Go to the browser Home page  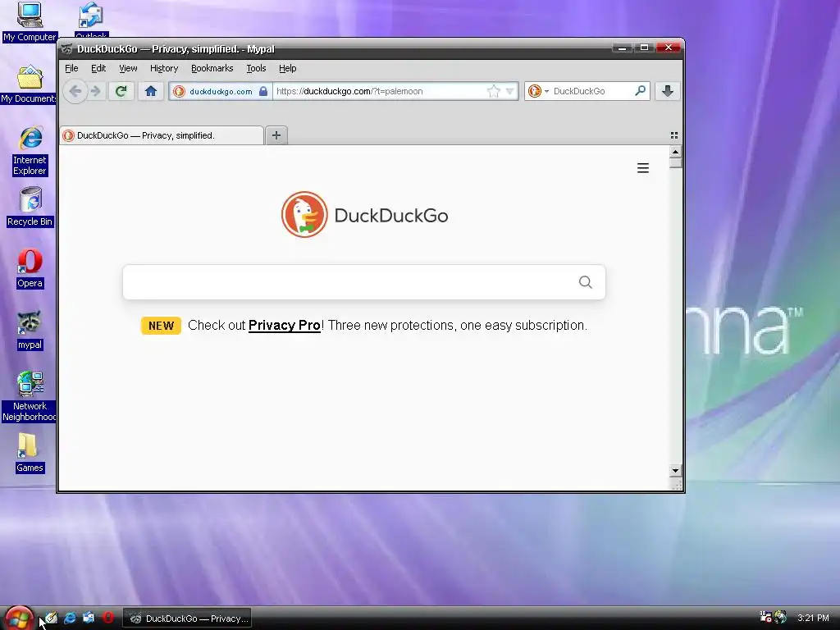151,92
